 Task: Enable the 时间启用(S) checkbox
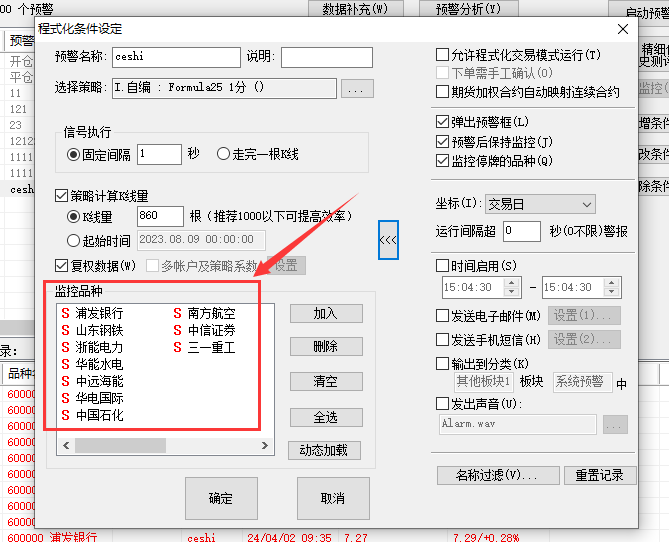click(x=442, y=265)
